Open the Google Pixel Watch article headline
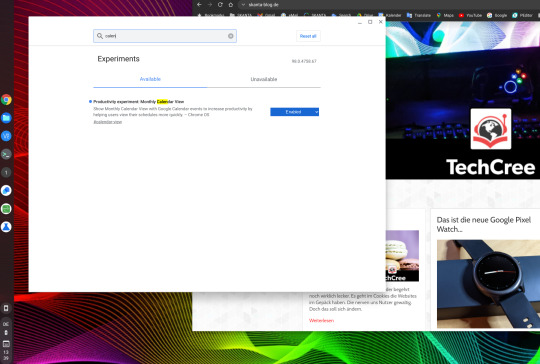The image size is (540, 364). pyautogui.click(x=484, y=224)
